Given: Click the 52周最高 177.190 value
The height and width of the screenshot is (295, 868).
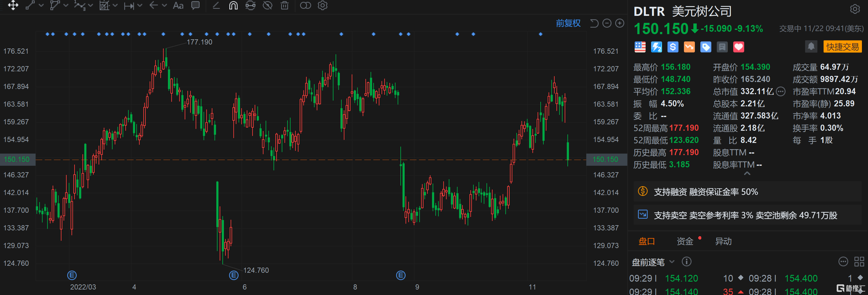Looking at the screenshot, I should click(684, 128).
